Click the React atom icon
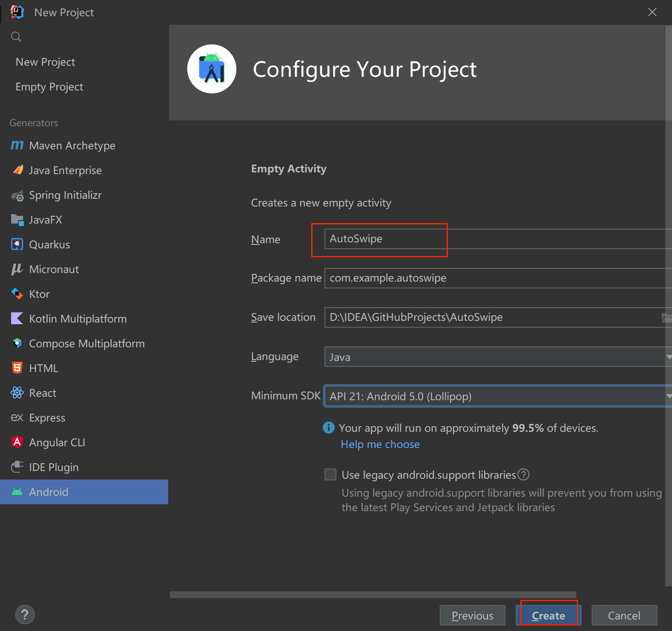 (x=17, y=393)
